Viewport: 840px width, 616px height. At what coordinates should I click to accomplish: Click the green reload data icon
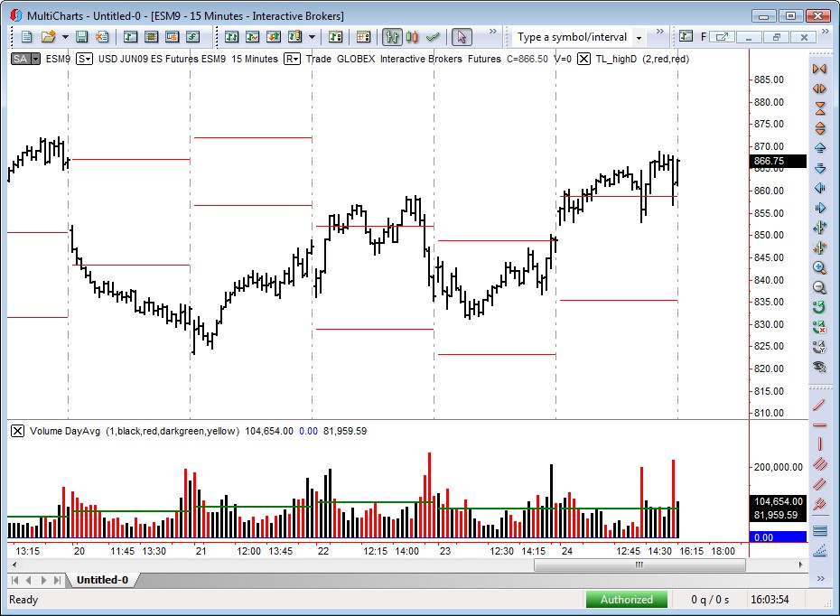819,307
